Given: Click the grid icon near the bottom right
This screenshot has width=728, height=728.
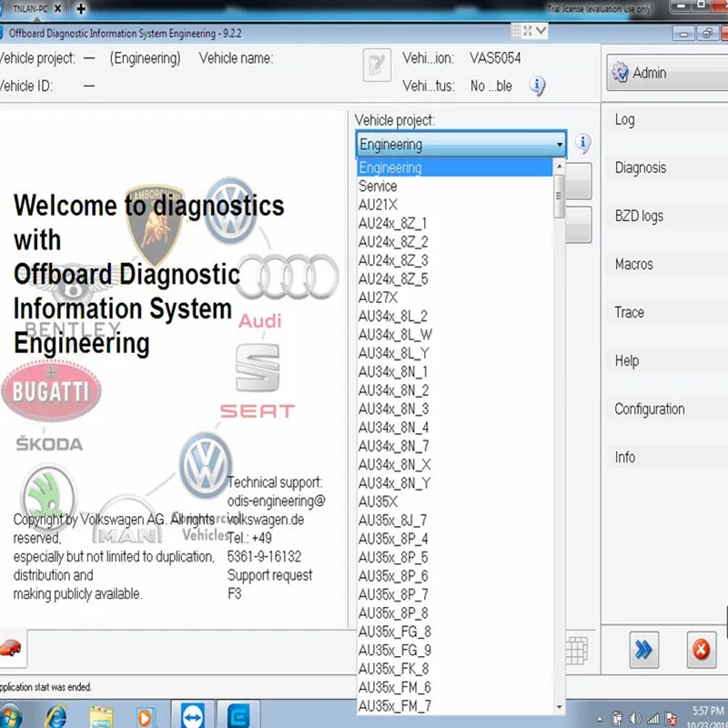Looking at the screenshot, I should [x=577, y=650].
